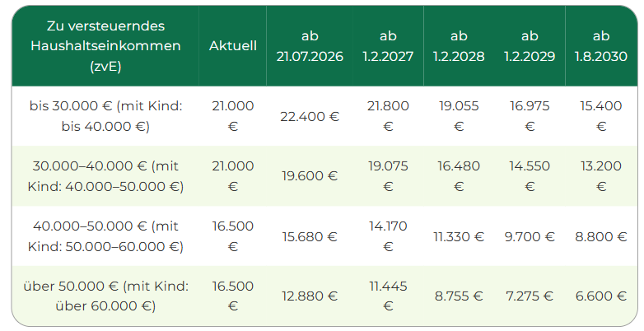Viewport: 644px width, 331px height.
Task: Select the 'ab 1.2.2027' column header
Action: (x=388, y=46)
